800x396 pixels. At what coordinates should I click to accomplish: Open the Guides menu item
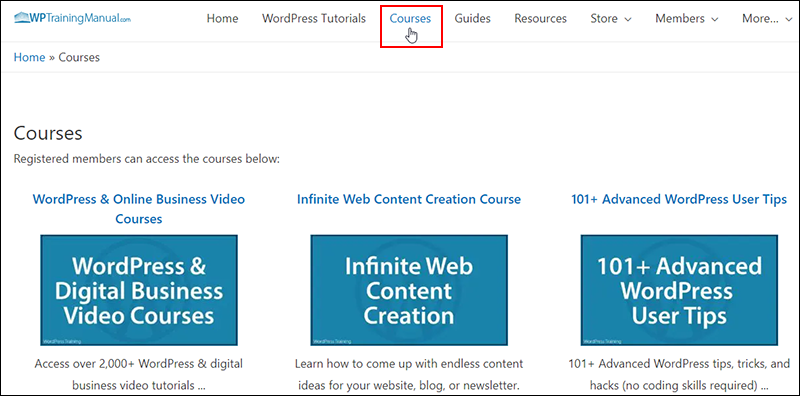[472, 19]
